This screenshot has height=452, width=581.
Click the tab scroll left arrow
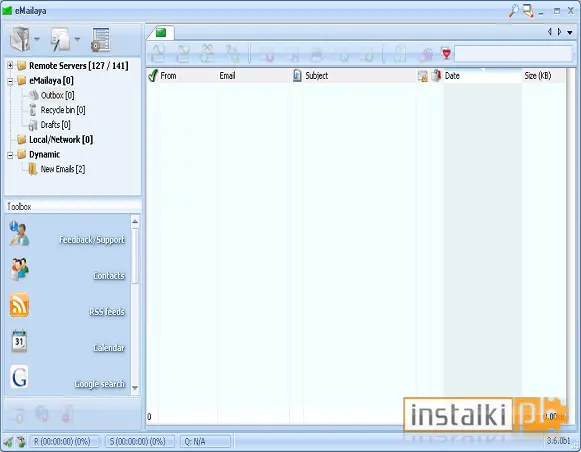pyautogui.click(x=550, y=32)
